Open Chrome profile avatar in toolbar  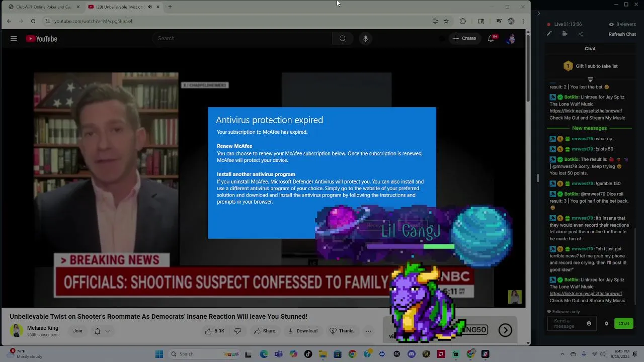pos(511,21)
